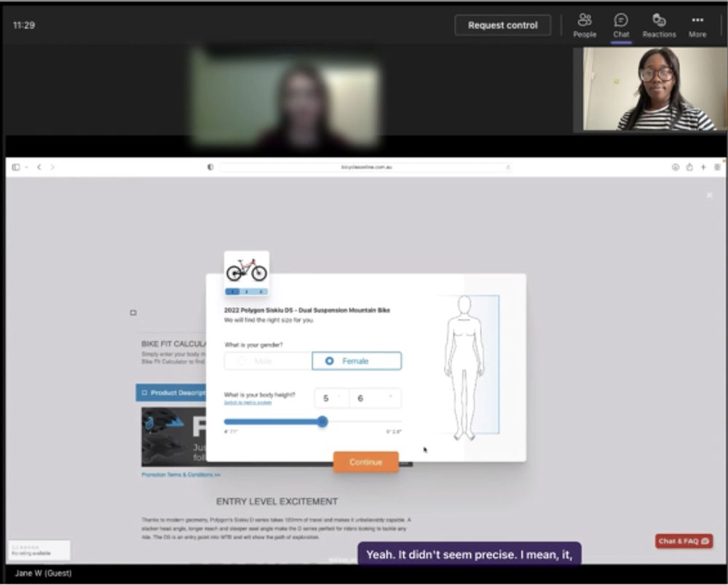Screen dimensions: 728x585
Task: Click the ENTRY LEVEL EXCITEMENT heading
Action: point(277,501)
